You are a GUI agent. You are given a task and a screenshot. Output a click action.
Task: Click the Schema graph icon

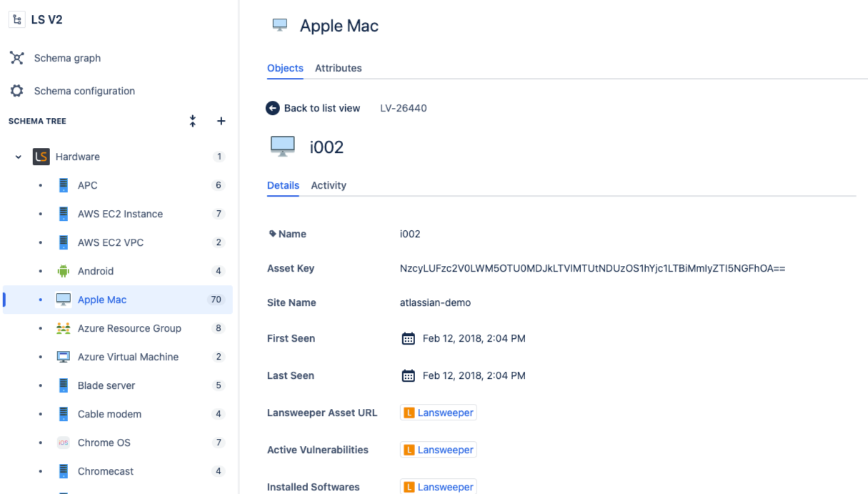[x=17, y=58]
